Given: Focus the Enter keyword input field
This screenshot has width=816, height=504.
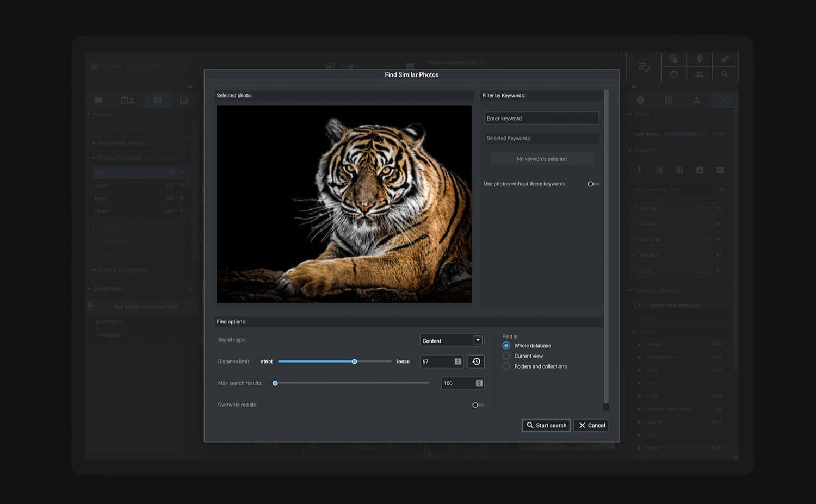Looking at the screenshot, I should tap(542, 118).
